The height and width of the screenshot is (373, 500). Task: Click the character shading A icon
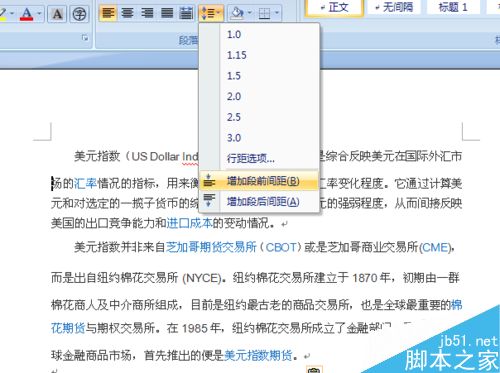[x=58, y=14]
